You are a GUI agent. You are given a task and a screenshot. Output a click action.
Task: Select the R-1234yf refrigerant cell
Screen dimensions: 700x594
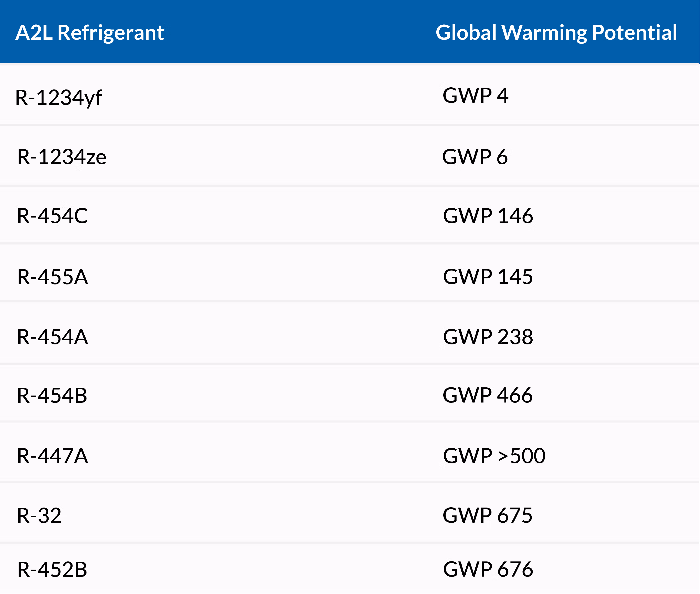pyautogui.click(x=59, y=98)
